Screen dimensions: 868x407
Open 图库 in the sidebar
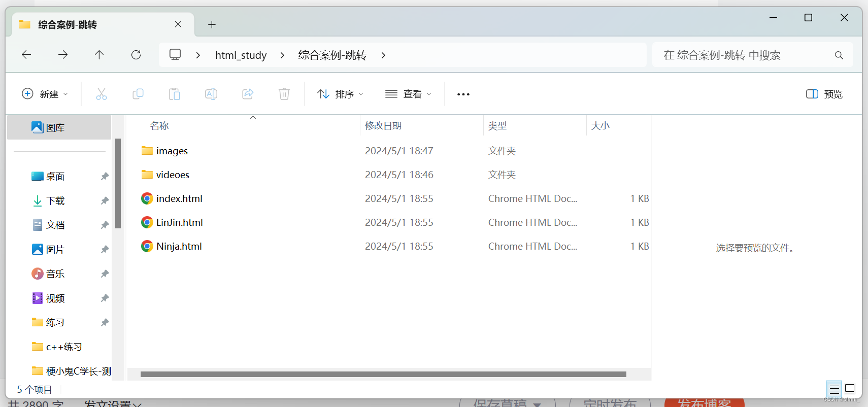[59, 128]
